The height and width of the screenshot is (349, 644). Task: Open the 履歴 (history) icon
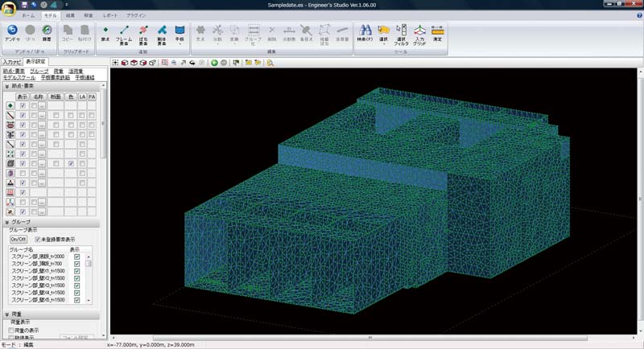(x=47, y=31)
